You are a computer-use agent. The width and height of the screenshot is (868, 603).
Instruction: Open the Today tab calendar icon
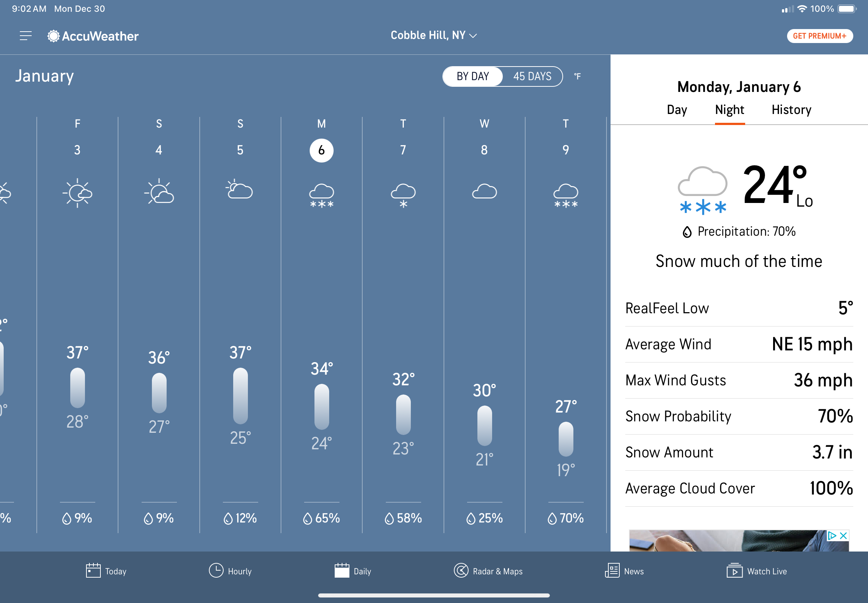(x=93, y=571)
